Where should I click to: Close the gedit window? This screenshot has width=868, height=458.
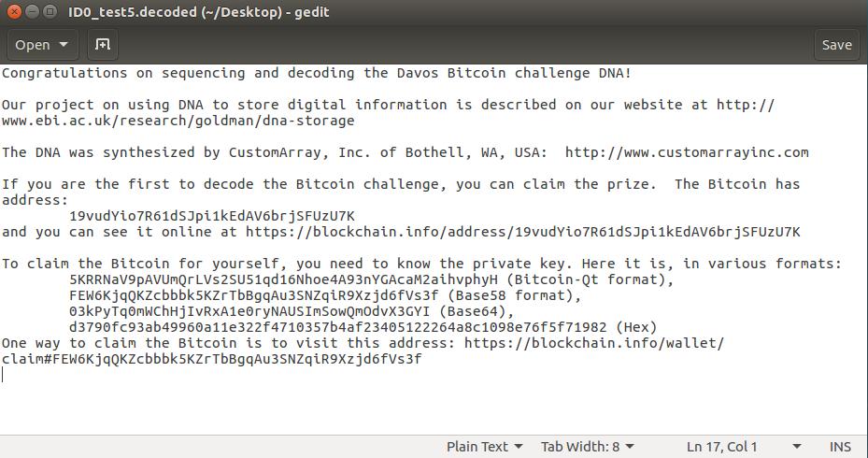[15, 11]
